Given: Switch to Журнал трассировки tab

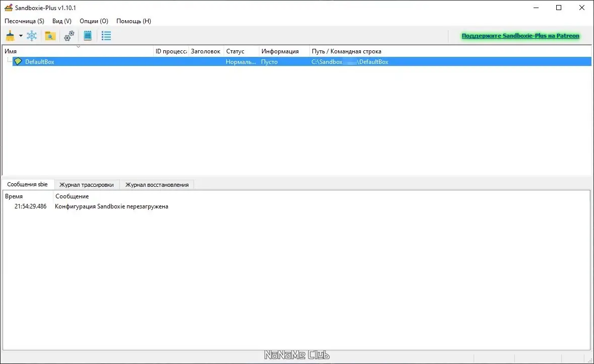Looking at the screenshot, I should pos(86,185).
